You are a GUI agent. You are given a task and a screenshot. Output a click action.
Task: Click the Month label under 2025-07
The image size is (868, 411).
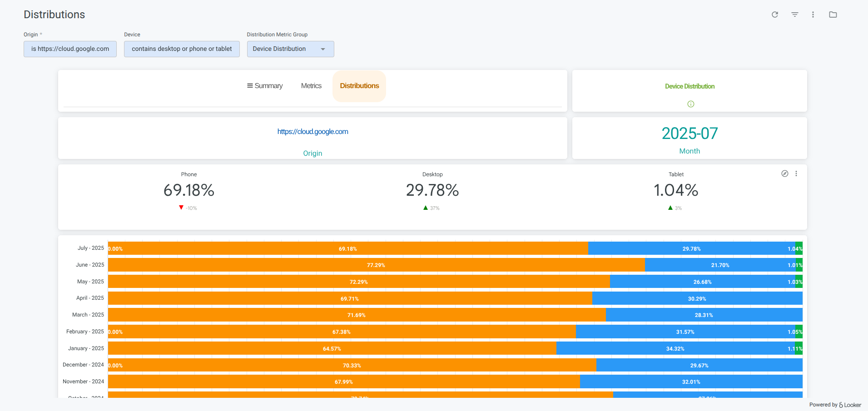tap(689, 151)
